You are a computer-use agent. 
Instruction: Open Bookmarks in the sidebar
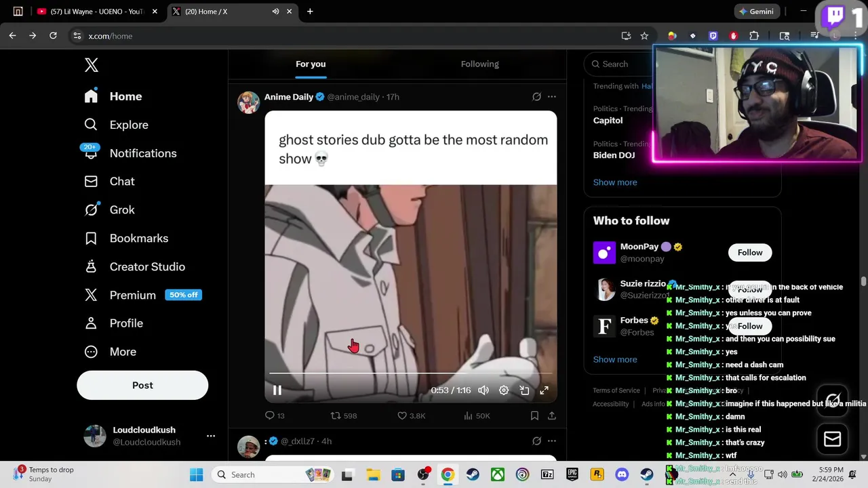(126, 239)
